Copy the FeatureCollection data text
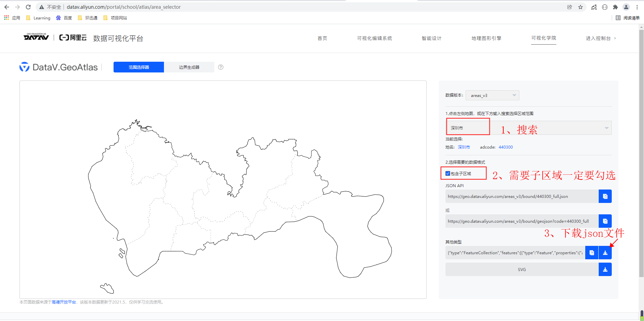 [x=592, y=253]
